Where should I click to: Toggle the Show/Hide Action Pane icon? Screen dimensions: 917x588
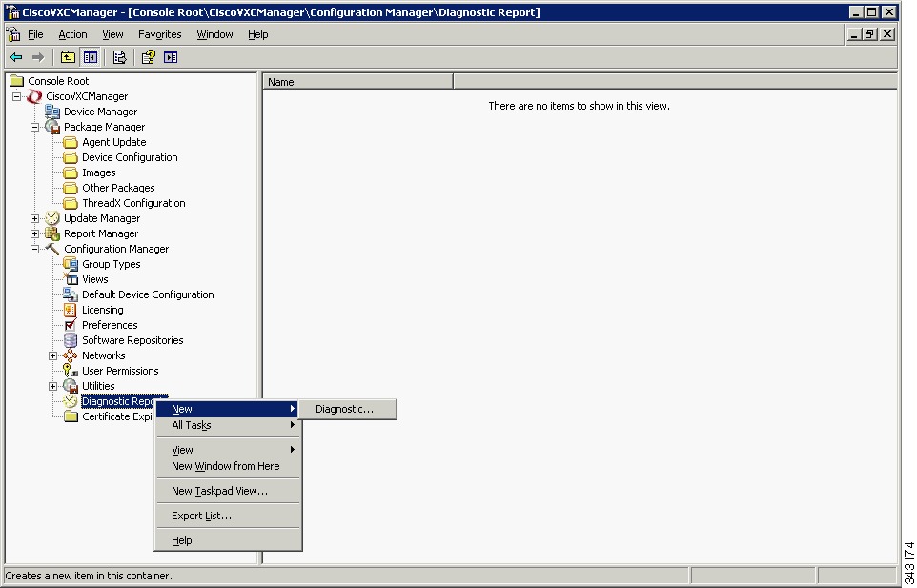tap(171, 57)
